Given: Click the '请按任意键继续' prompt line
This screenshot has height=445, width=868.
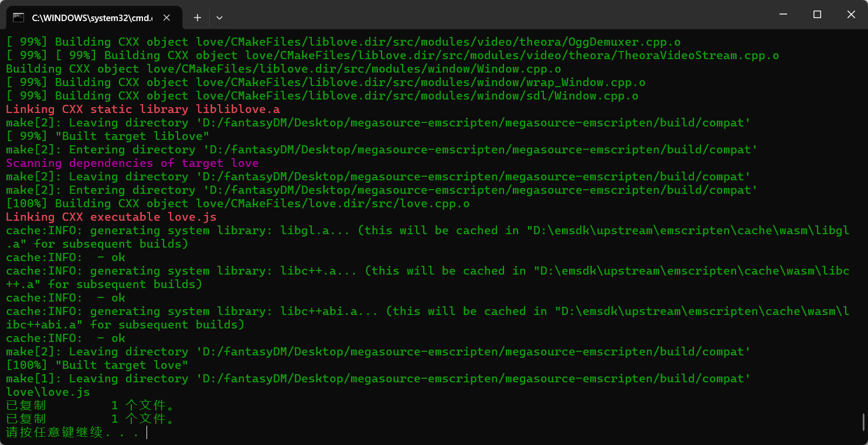Looking at the screenshot, I should [73, 433].
